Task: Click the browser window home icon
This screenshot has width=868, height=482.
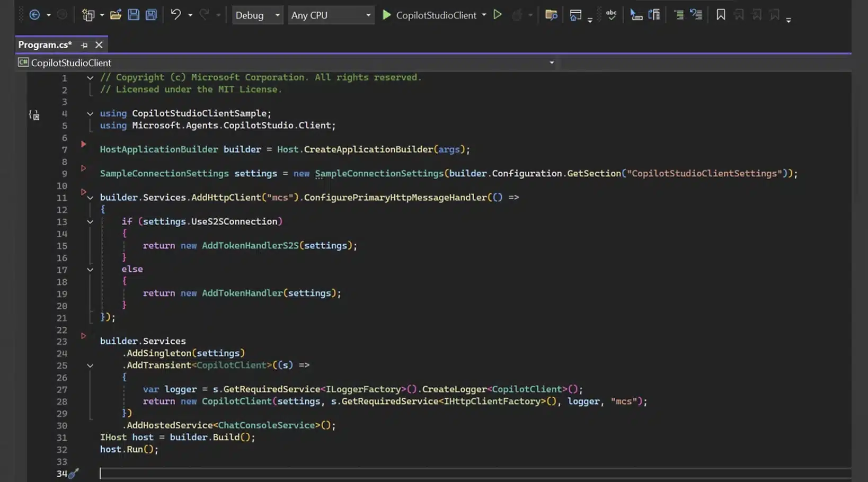Action: pyautogui.click(x=575, y=15)
